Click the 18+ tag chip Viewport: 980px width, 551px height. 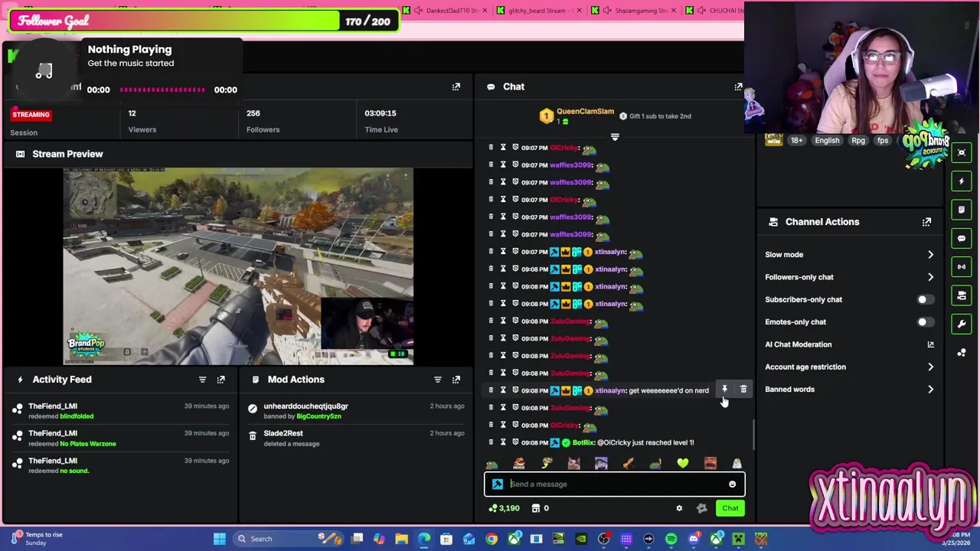click(796, 141)
